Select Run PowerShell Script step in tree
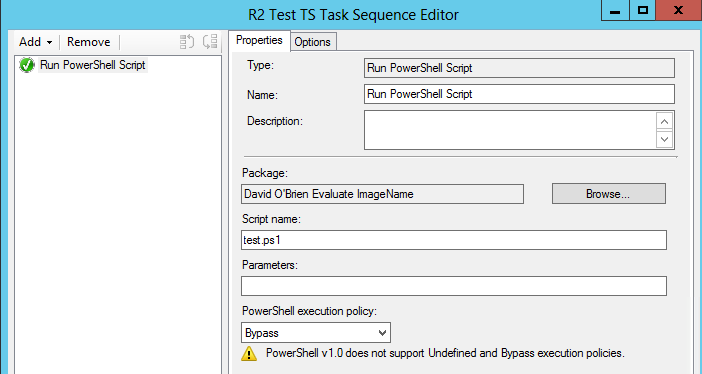Viewport: 702px width, 374px height. coord(93,65)
